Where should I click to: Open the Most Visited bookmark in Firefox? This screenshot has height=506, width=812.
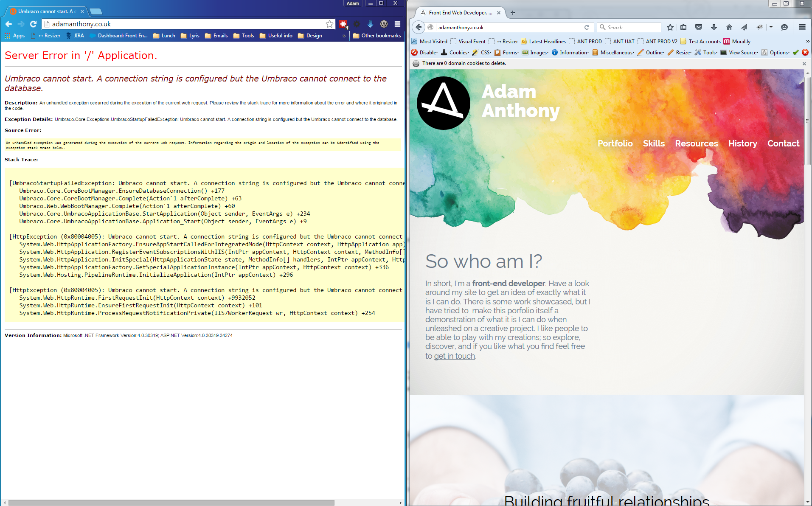[430, 41]
